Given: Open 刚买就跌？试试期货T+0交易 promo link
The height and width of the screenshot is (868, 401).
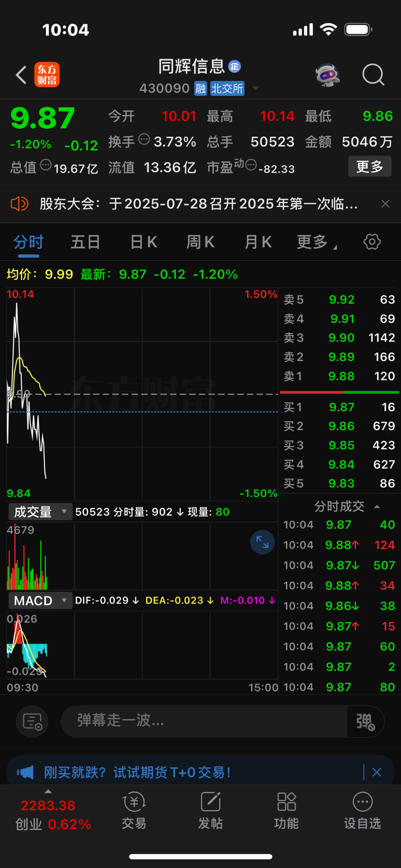Looking at the screenshot, I should click(x=137, y=772).
